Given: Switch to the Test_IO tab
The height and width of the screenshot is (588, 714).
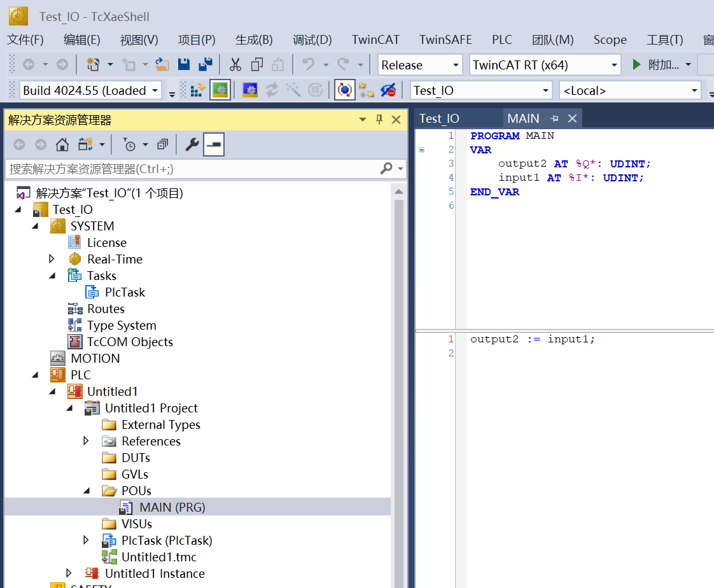Looking at the screenshot, I should tap(439, 118).
